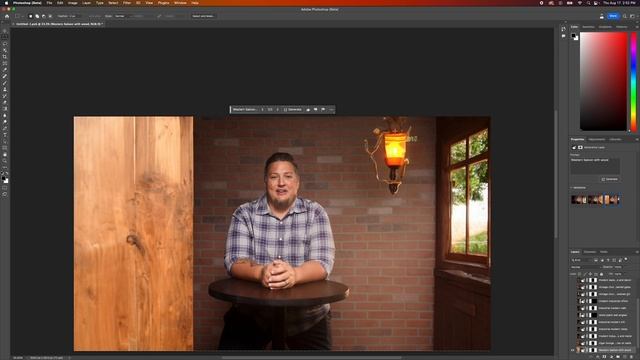Click thumbs down on the contextual task bar
The width and height of the screenshot is (640, 360).
[x=316, y=109]
